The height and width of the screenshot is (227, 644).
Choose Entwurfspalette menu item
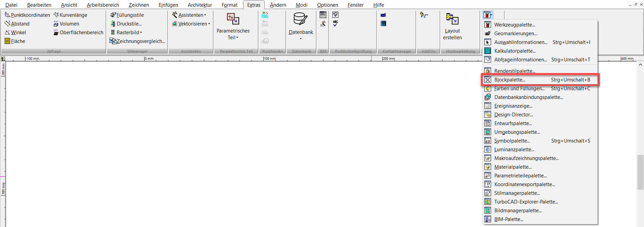(540, 123)
